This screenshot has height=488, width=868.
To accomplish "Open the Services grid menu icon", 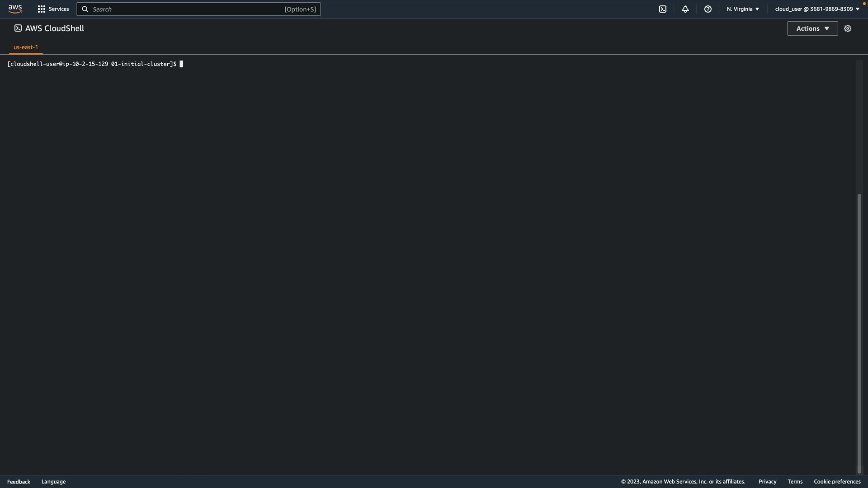I will pyautogui.click(x=42, y=9).
